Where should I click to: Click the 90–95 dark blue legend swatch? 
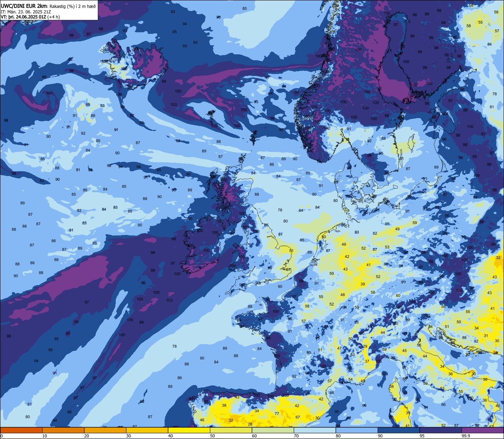point(398,430)
